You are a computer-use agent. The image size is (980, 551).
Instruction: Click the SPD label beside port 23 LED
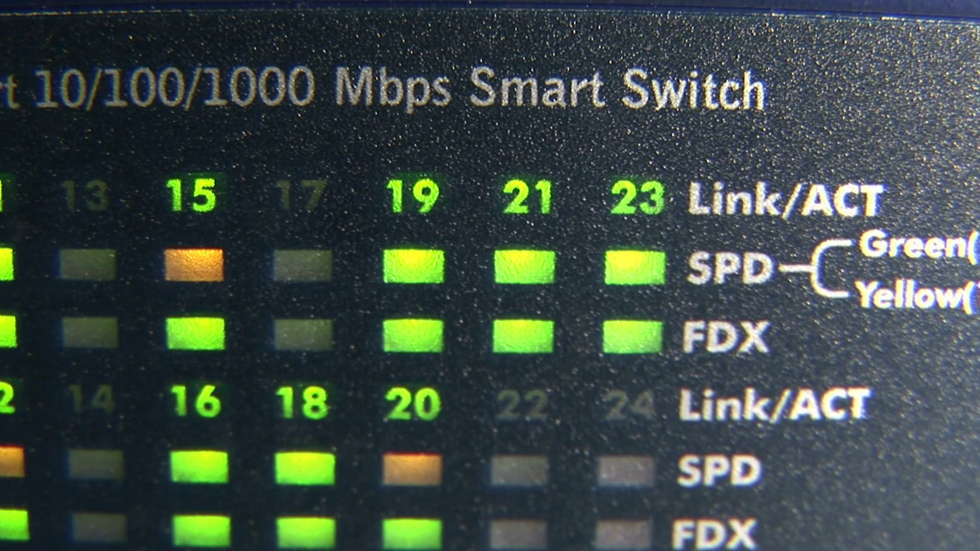tap(729, 268)
